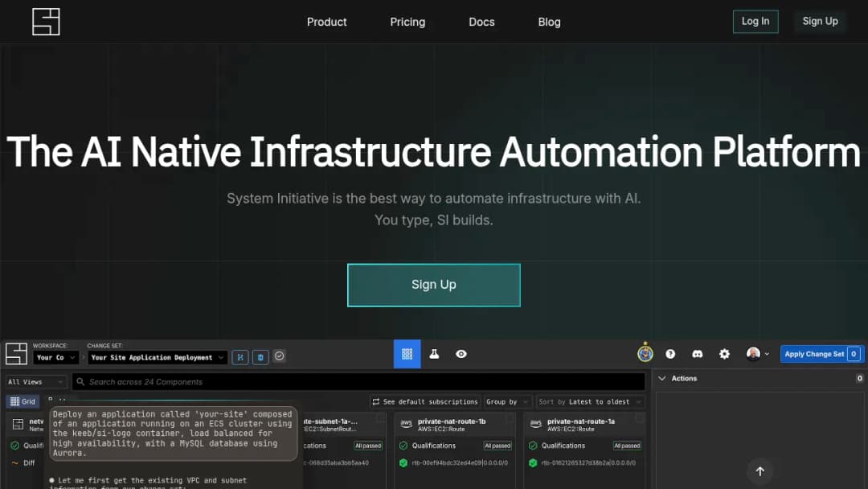This screenshot has width=868, height=489.
Task: Go to the Docs page
Action: point(481,23)
